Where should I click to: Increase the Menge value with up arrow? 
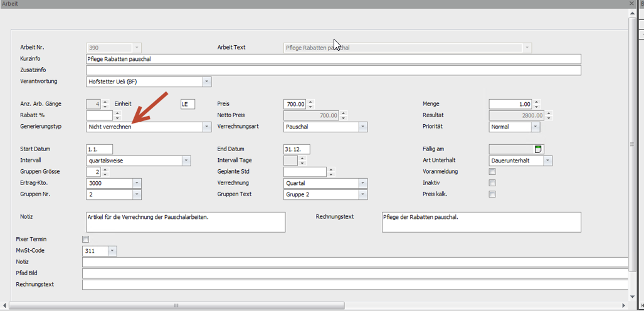coord(537,102)
